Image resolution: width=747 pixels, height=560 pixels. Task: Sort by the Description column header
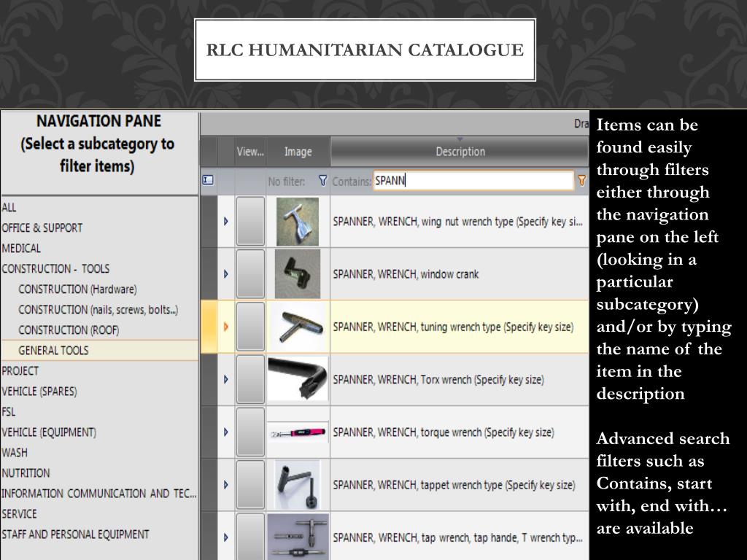[460, 152]
